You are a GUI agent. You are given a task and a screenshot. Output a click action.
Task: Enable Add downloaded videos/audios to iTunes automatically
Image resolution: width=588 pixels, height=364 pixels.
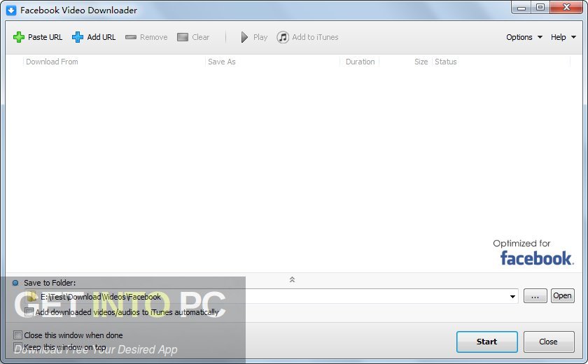[x=29, y=312]
